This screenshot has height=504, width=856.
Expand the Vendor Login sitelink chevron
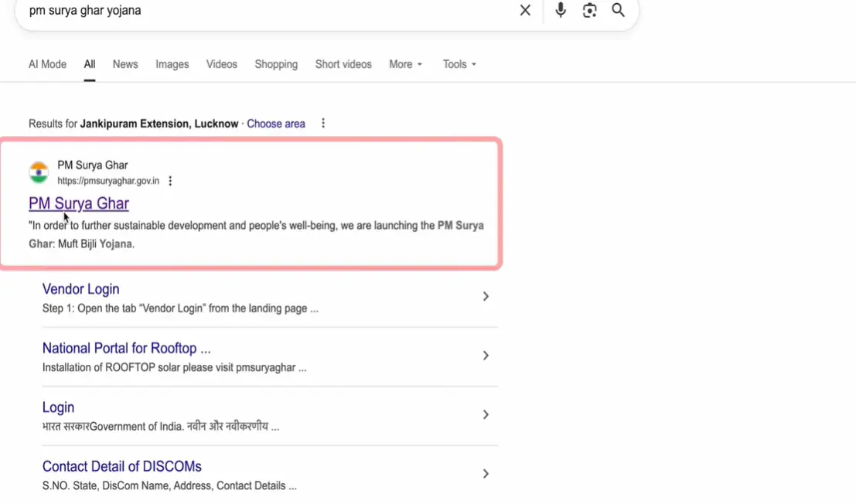(x=486, y=296)
